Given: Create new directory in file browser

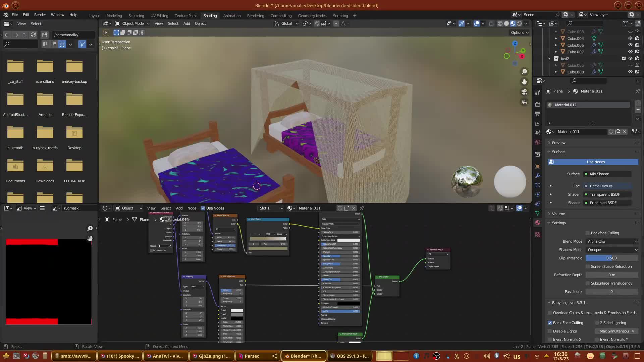Looking at the screenshot, I should point(45,35).
